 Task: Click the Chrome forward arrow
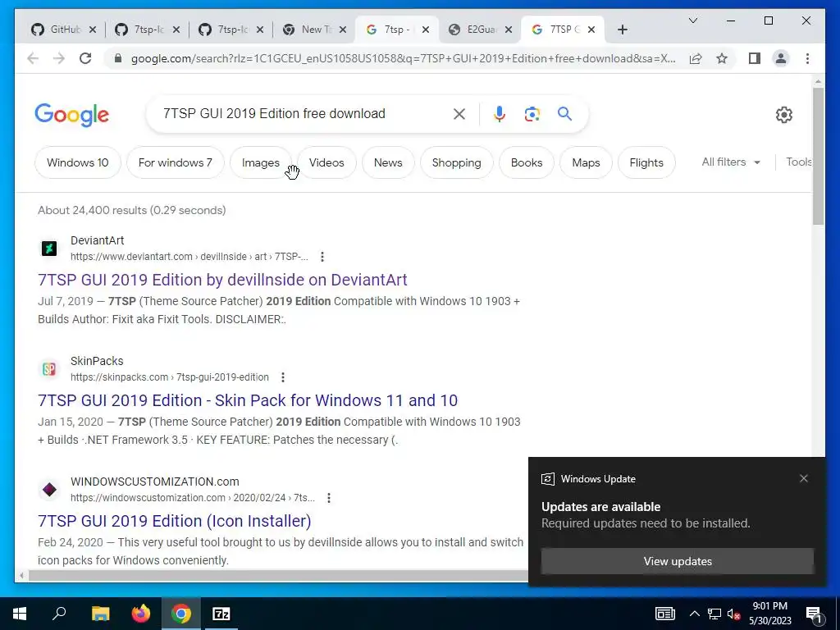[59, 58]
